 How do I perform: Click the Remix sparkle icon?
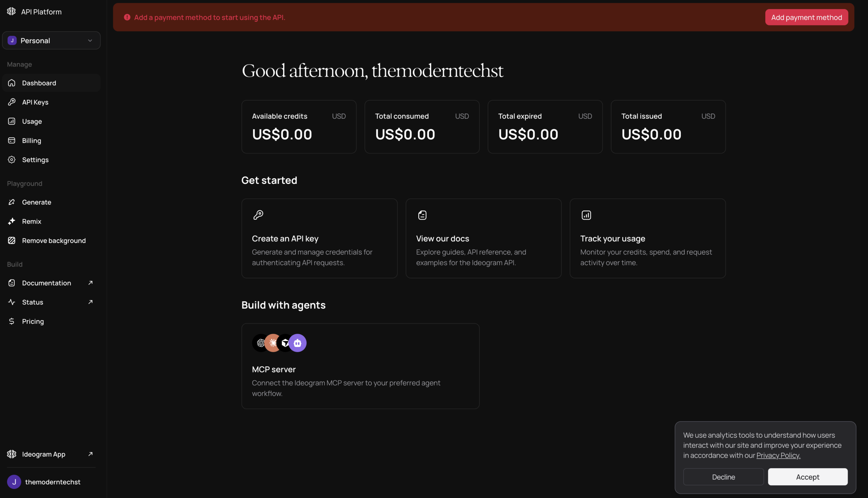point(12,221)
